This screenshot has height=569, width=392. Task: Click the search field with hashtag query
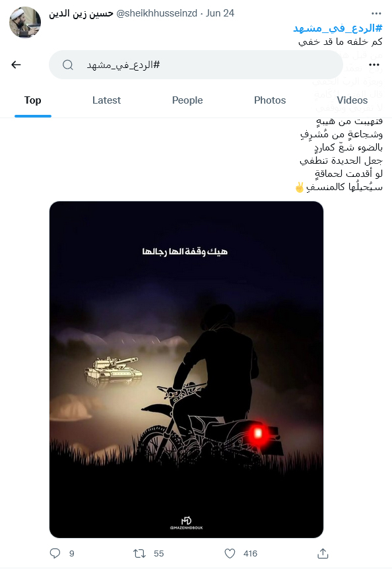point(196,65)
